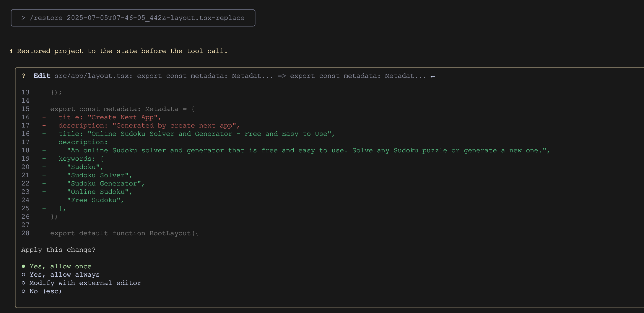The image size is (644, 313).
Task: Click 'Restored project to the state' message
Action: pyautogui.click(x=122, y=51)
